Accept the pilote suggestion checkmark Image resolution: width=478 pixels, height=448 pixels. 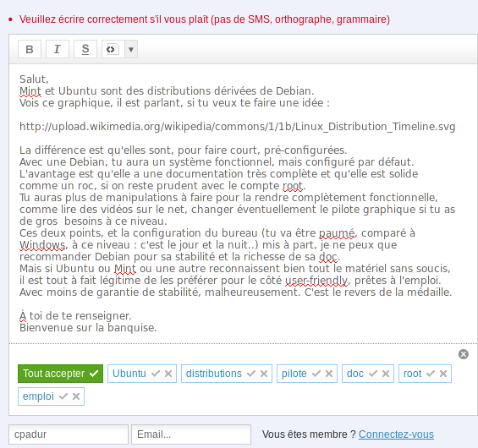(x=316, y=374)
